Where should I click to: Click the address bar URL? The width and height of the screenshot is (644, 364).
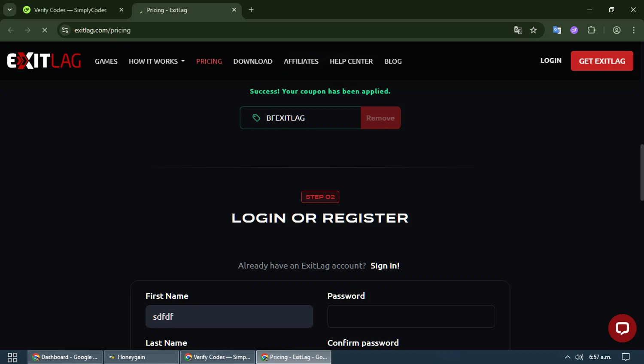[x=103, y=30]
